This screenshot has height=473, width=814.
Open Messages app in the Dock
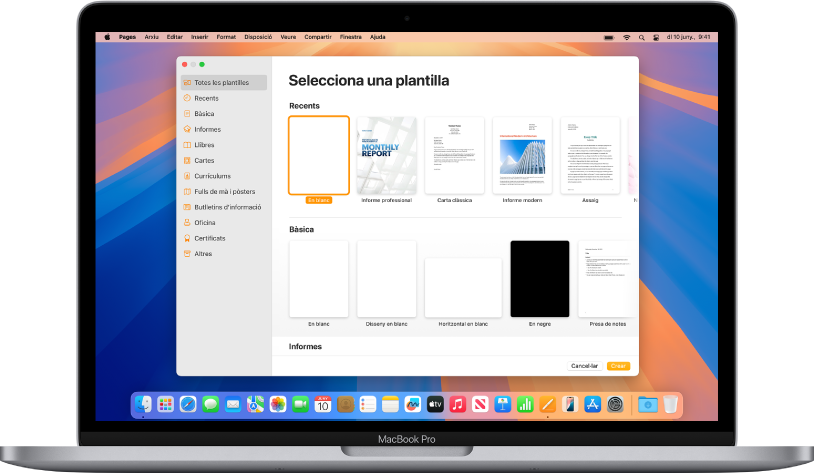click(x=210, y=404)
